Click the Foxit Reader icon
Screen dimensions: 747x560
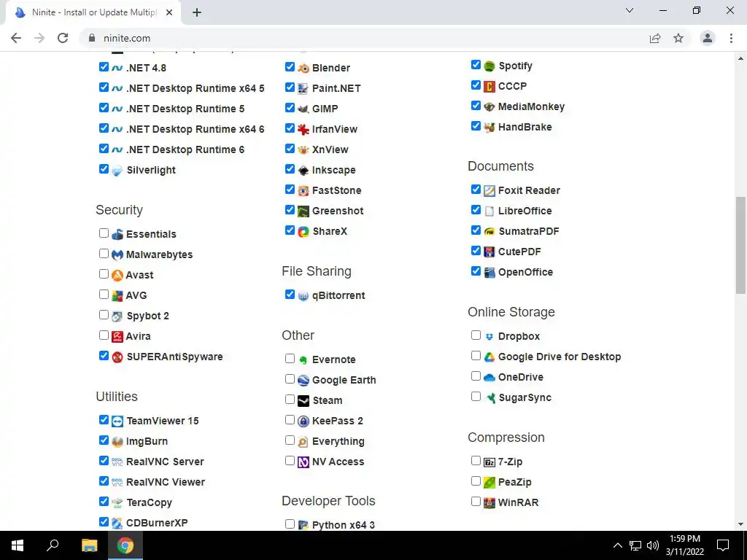point(489,191)
